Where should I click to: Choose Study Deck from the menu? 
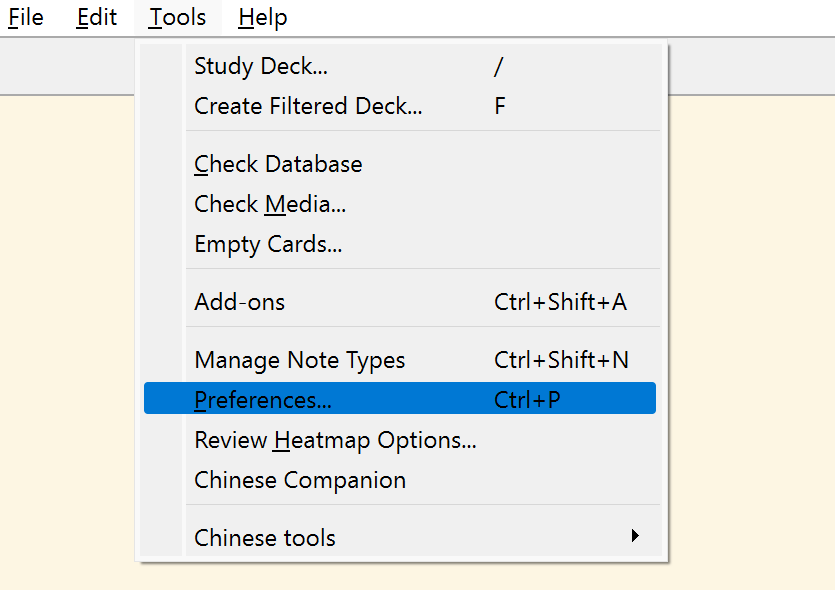click(261, 67)
